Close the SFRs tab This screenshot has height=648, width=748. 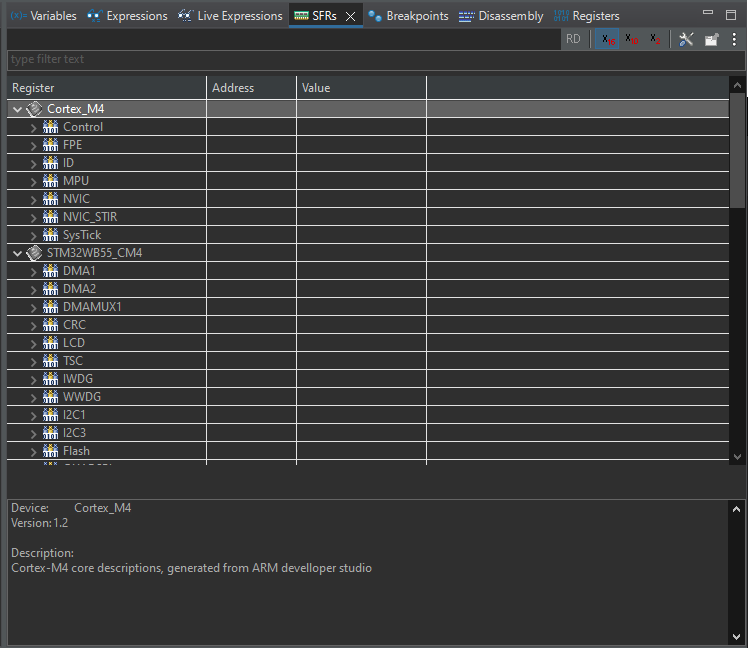tap(350, 16)
